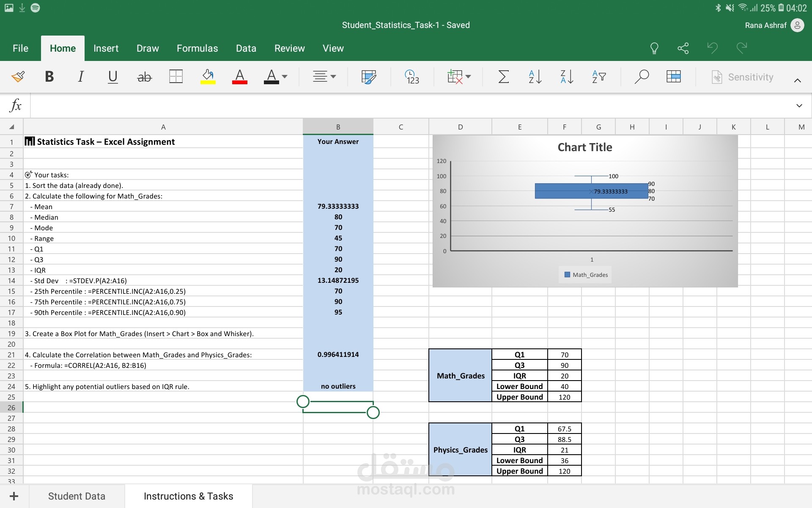812x508 pixels.
Task: Click the Undo arrow
Action: point(713,48)
